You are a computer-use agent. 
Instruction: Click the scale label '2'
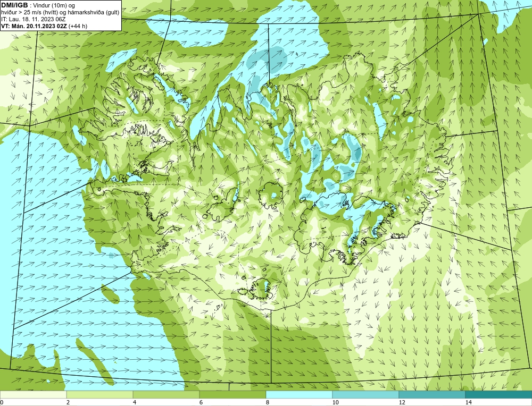[68, 402]
